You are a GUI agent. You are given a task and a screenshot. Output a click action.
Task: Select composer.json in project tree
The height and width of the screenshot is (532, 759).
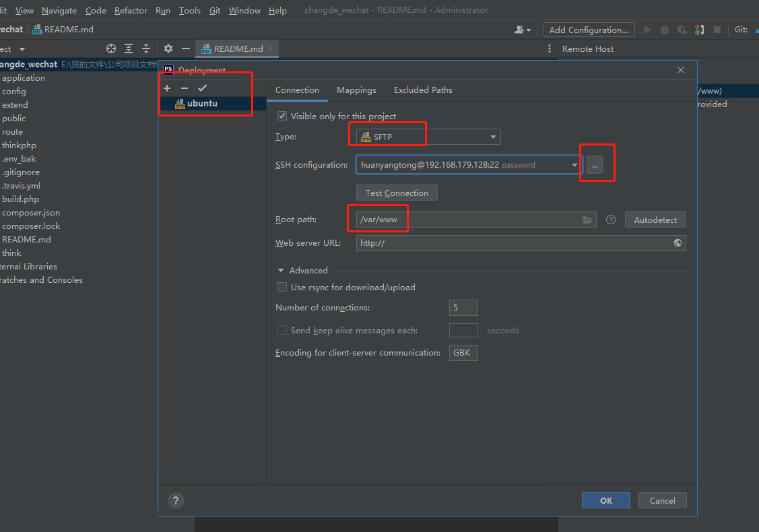pyautogui.click(x=31, y=213)
